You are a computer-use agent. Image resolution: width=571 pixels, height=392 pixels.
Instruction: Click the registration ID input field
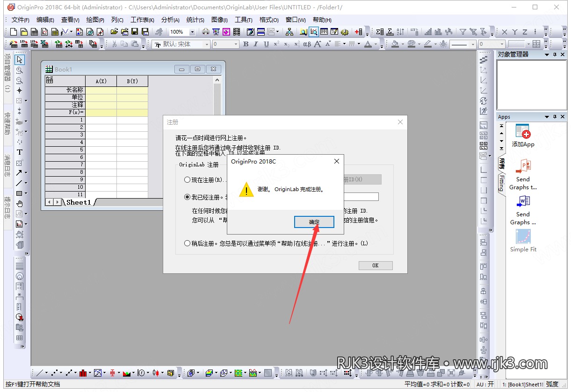[361, 197]
